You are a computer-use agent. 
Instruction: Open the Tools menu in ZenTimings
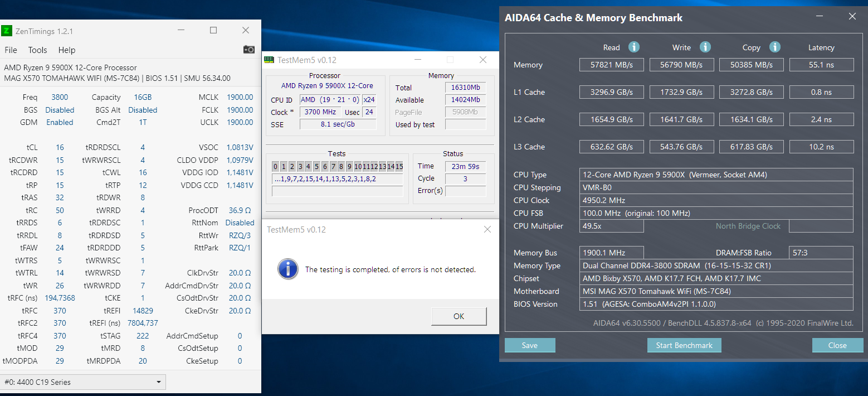[x=37, y=50]
